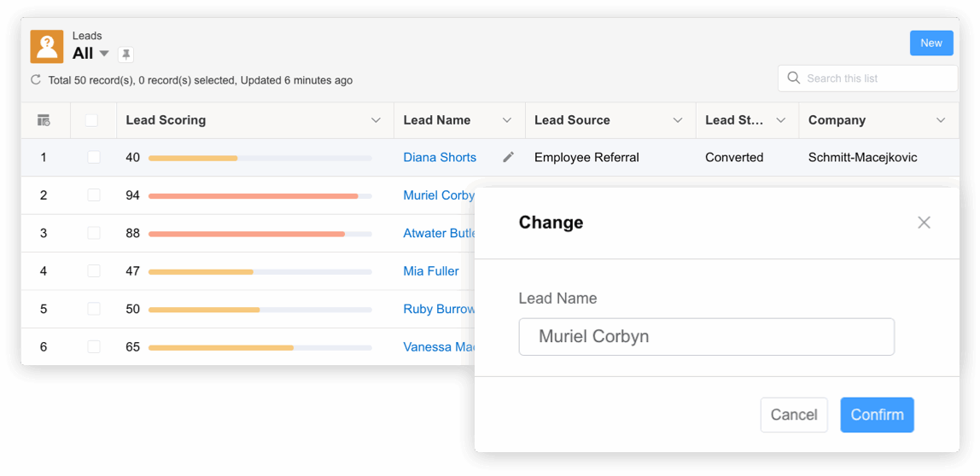The image size is (980, 476).
Task: Select the checkbox for row 1
Action: click(94, 158)
